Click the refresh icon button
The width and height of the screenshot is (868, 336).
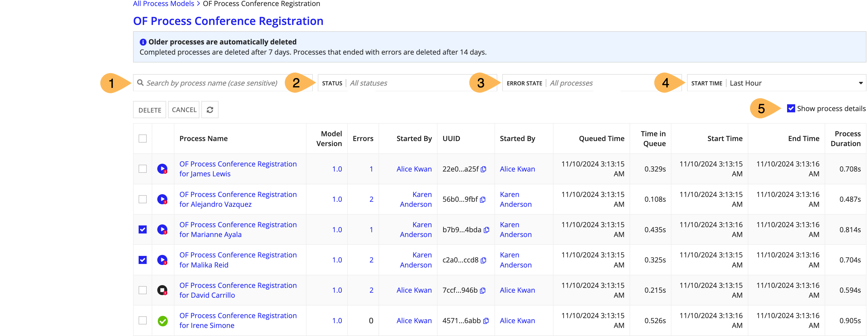pyautogui.click(x=210, y=110)
